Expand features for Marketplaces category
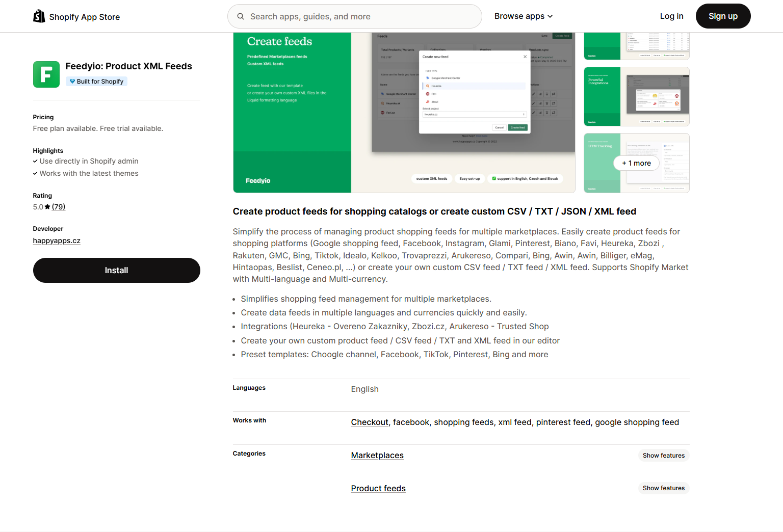Viewport: 783px width, 532px height. click(663, 456)
